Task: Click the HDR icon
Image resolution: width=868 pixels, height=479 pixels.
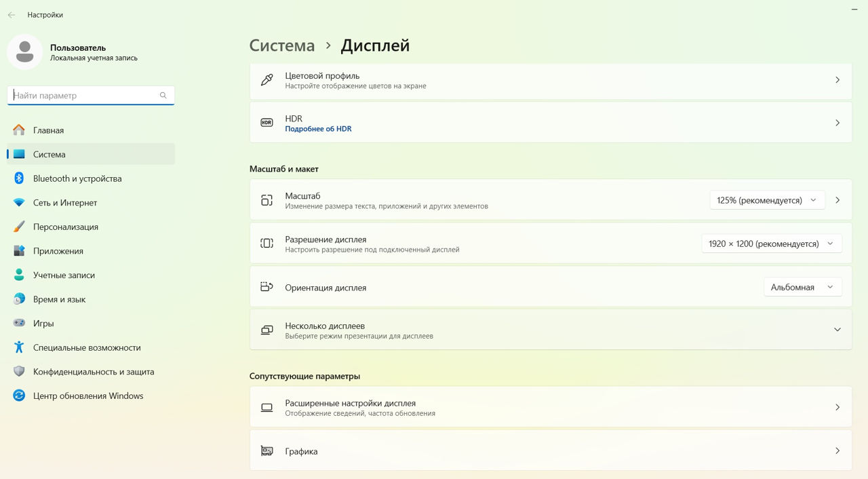Action: pos(267,123)
